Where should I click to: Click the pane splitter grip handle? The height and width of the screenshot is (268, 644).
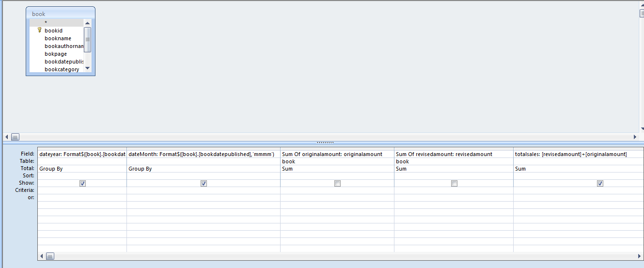[325, 142]
